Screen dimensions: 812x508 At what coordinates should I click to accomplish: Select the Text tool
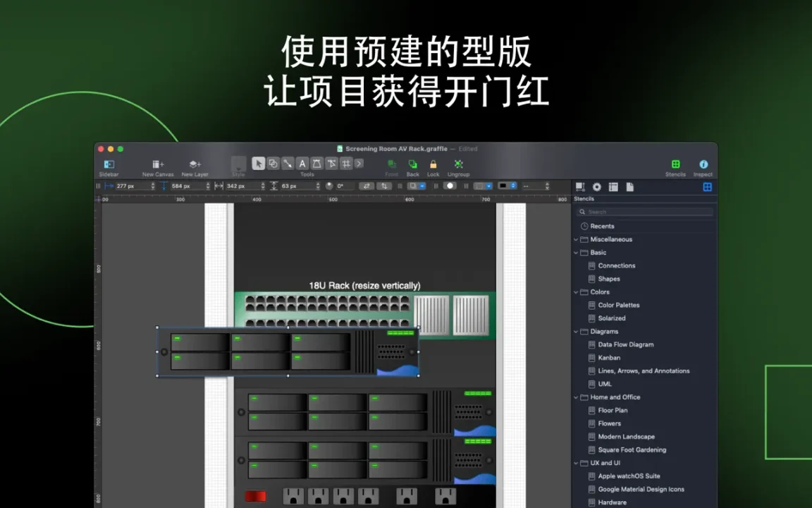coord(302,164)
